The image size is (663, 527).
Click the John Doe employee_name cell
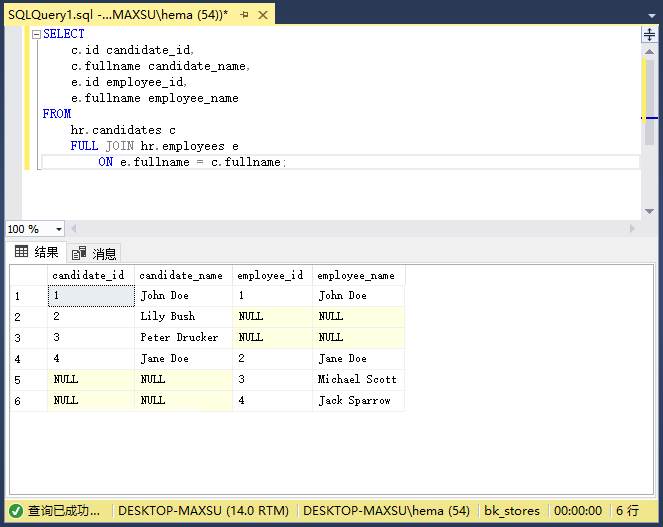359,296
